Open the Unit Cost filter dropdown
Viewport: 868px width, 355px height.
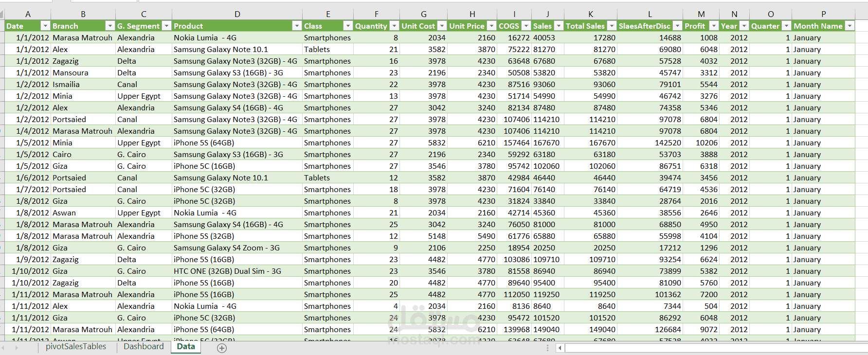point(442,26)
